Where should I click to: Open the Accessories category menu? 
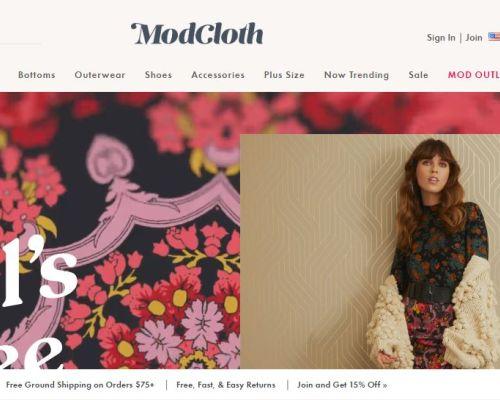tap(218, 75)
